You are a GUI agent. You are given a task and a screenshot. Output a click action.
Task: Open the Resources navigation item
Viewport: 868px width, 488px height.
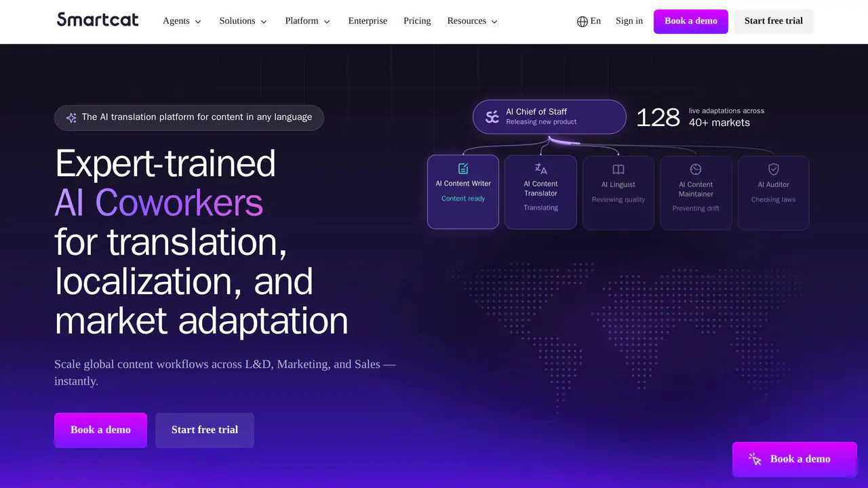tap(473, 21)
